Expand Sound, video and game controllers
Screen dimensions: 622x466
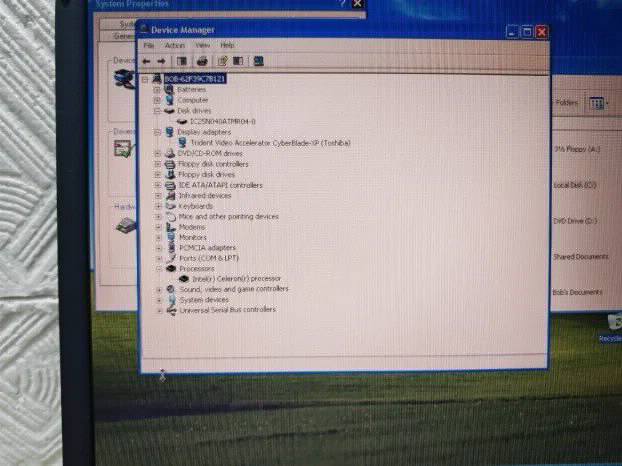(x=159, y=290)
